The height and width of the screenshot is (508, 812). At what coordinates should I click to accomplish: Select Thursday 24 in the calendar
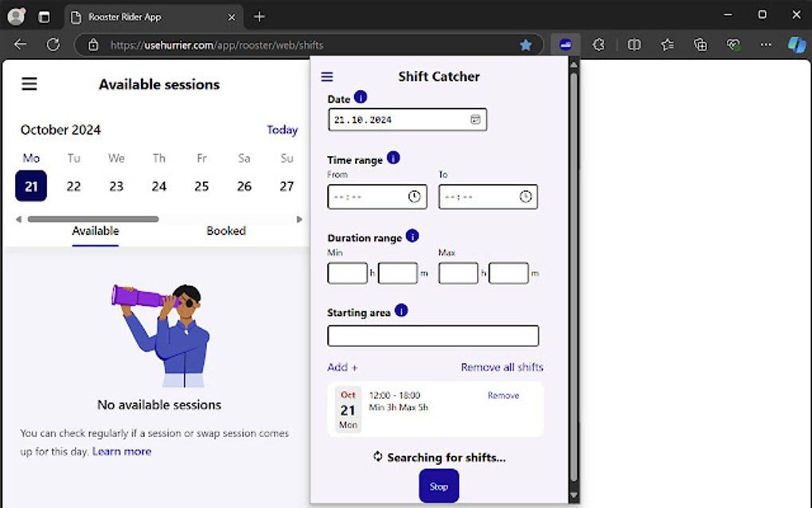point(159,186)
